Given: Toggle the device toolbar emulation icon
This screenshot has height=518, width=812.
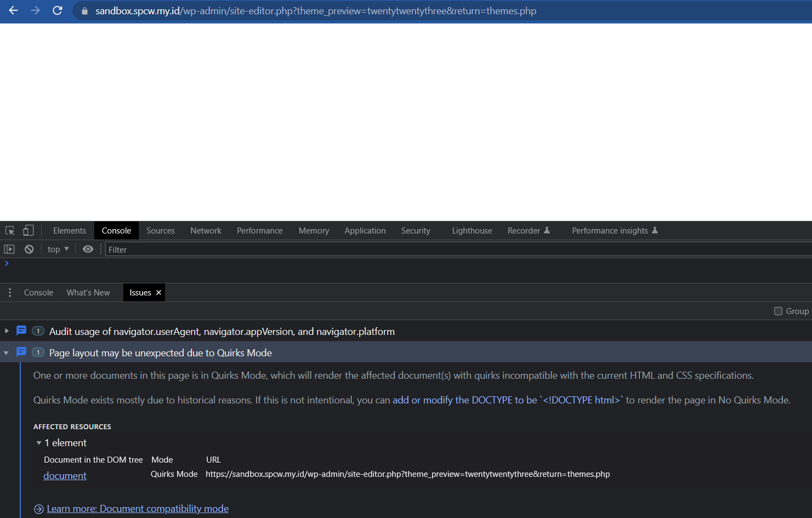Looking at the screenshot, I should point(28,230).
